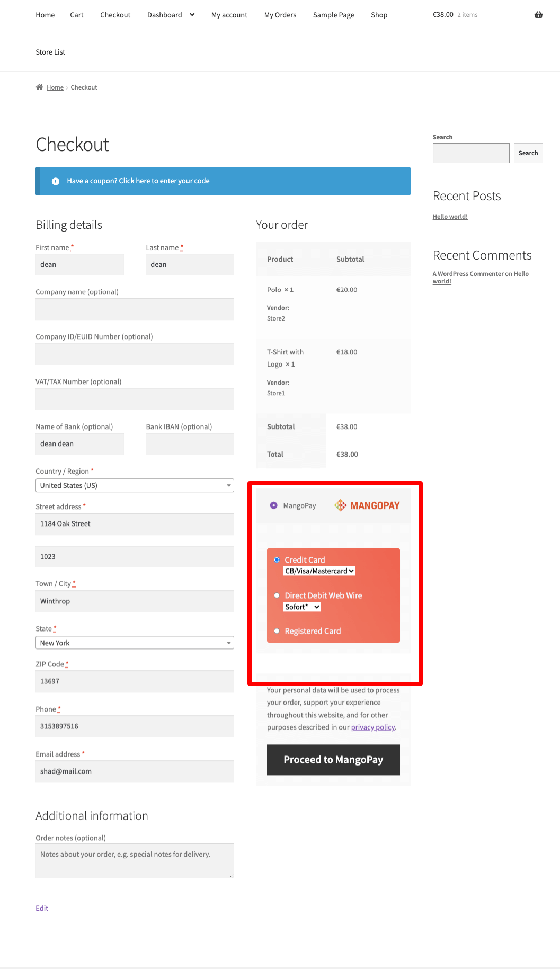Click the Street address field with 1184 Oak Street
560x969 pixels.
[135, 524]
